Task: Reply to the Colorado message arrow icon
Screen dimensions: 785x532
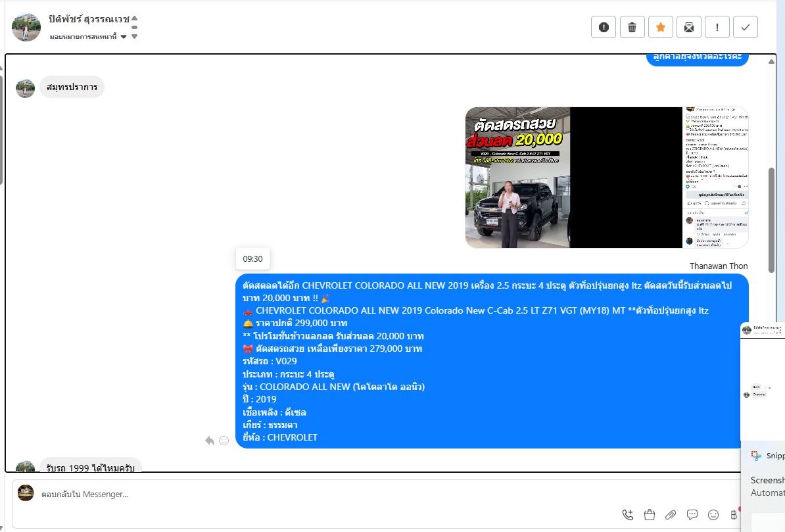Action: point(210,441)
